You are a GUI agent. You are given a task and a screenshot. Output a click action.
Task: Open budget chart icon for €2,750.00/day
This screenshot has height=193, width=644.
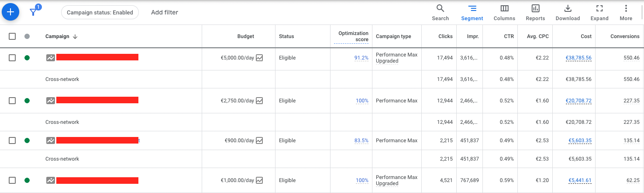click(259, 101)
